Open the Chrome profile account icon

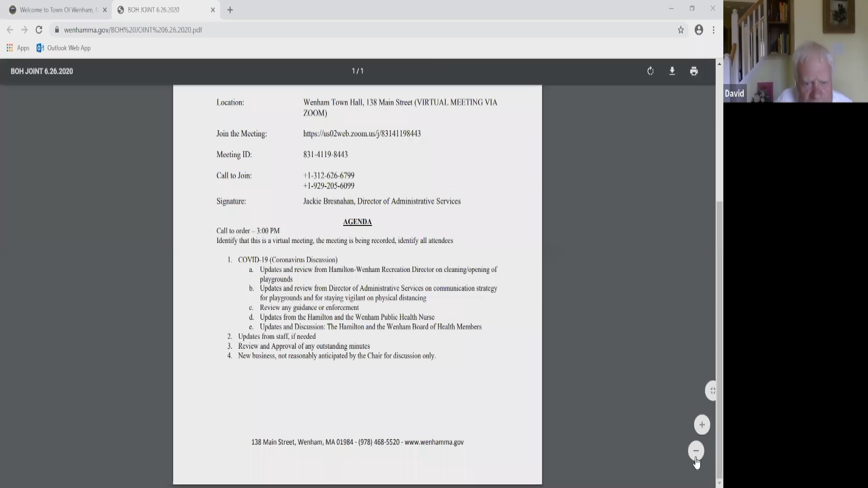699,30
